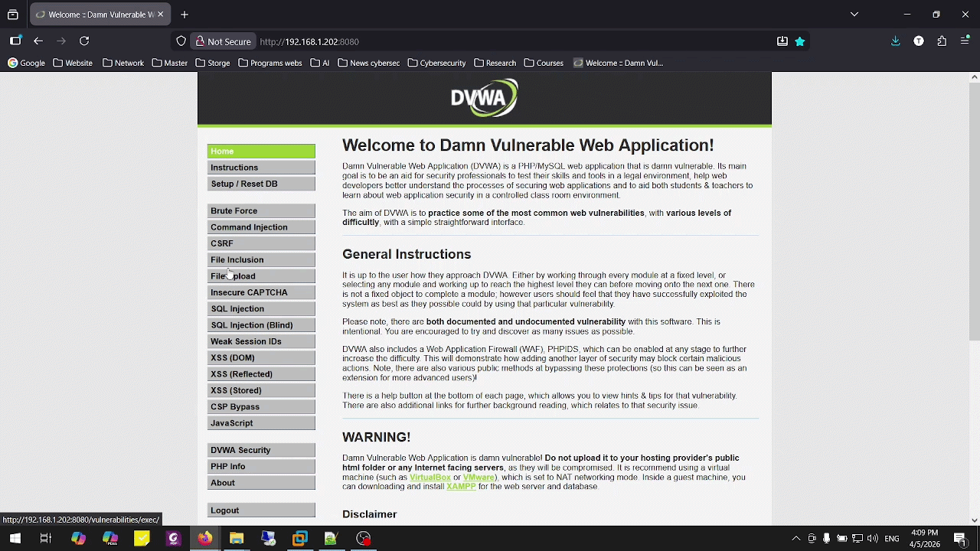The height and width of the screenshot is (551, 980).
Task: Open the Instructions menu item
Action: 261,168
